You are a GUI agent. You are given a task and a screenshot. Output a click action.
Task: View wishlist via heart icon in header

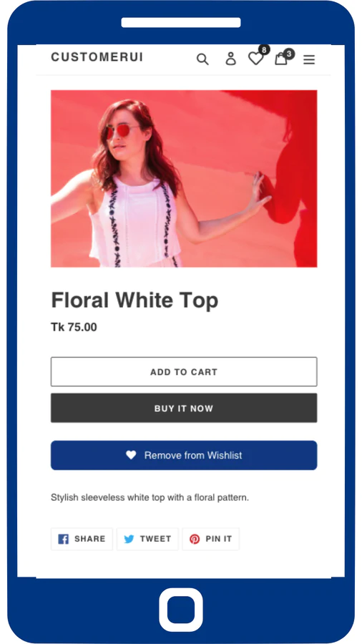[255, 59]
